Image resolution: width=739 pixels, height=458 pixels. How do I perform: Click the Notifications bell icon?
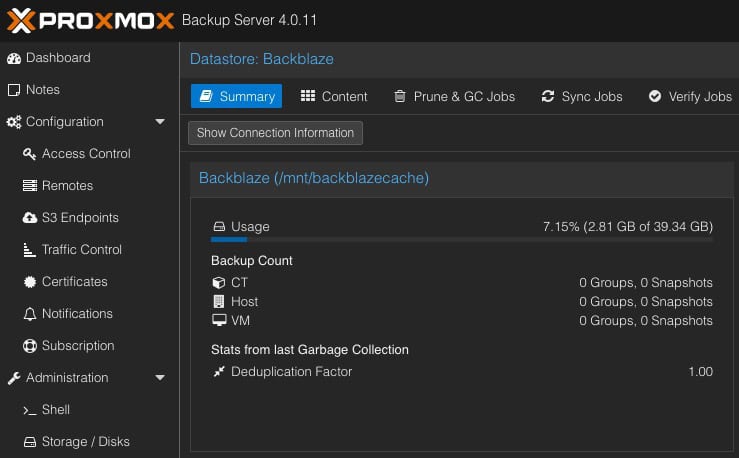[30, 314]
